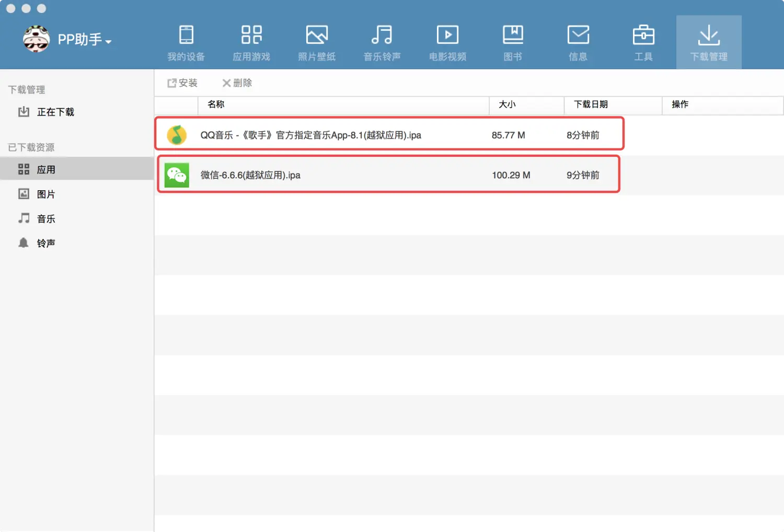The height and width of the screenshot is (532, 784).
Task: Select 铃声 under 已下载资源
Action: pyautogui.click(x=77, y=243)
